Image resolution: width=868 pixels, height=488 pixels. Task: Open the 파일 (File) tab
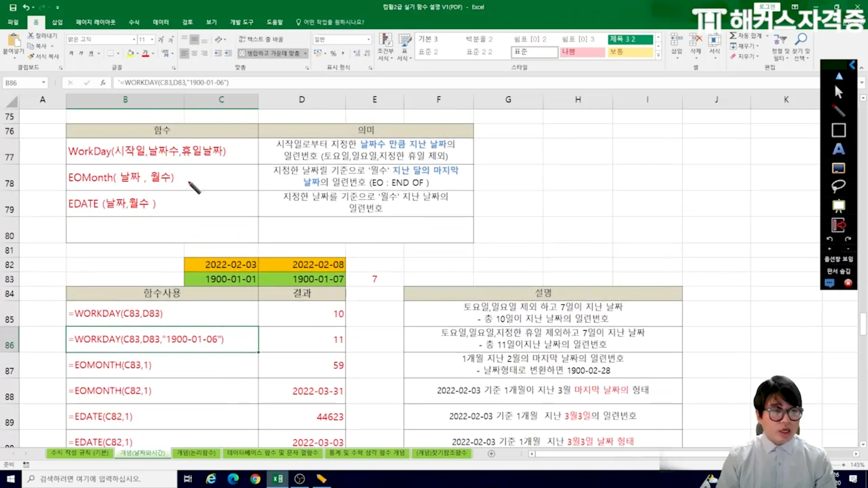pos(13,22)
